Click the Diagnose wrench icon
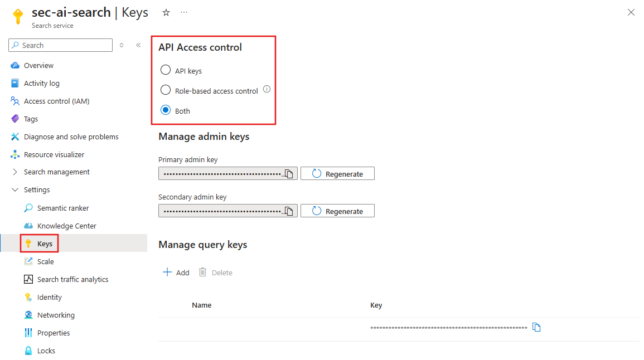This screenshot has width=644, height=360. pos(15,137)
